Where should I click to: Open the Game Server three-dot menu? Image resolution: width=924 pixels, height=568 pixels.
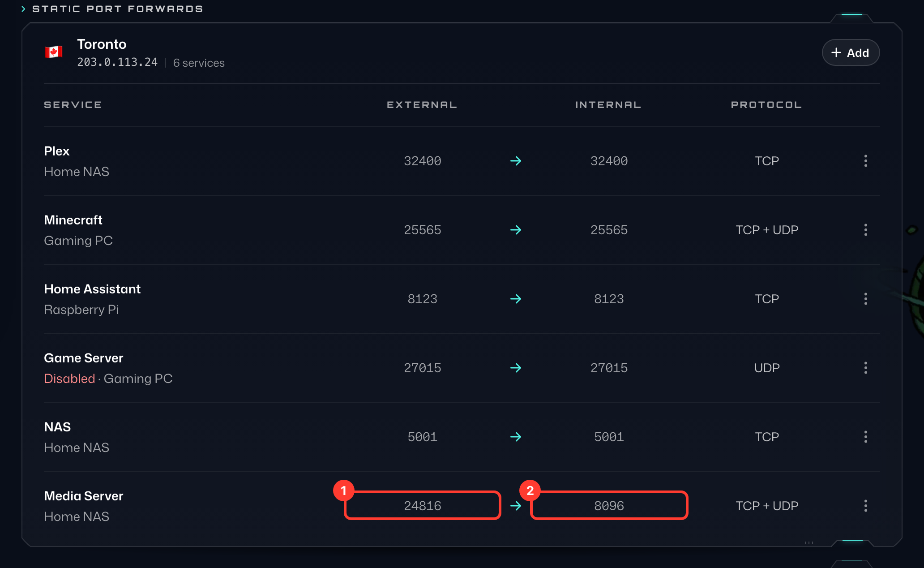(865, 368)
